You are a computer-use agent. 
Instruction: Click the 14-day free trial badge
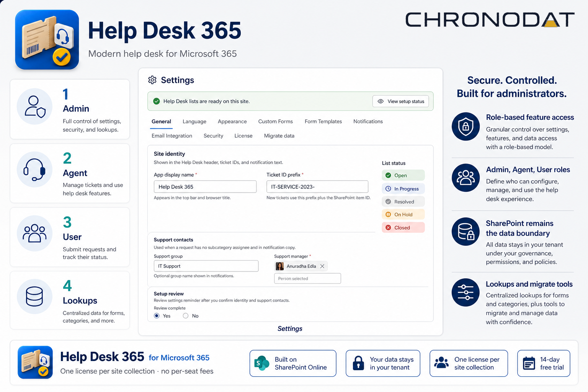[544, 363]
